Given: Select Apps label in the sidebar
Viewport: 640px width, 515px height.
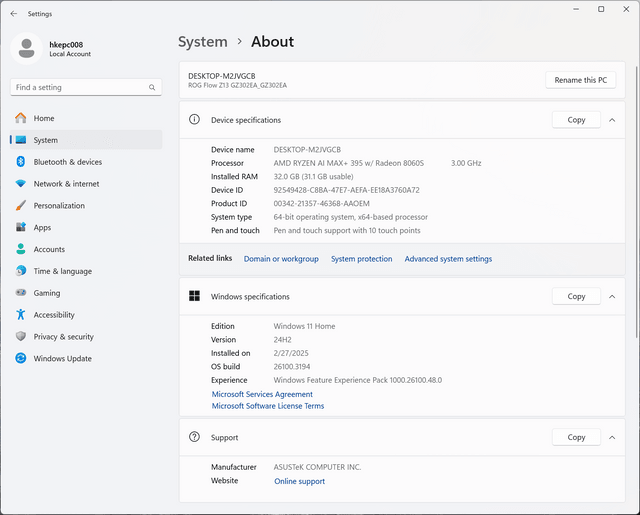Looking at the screenshot, I should coord(42,228).
